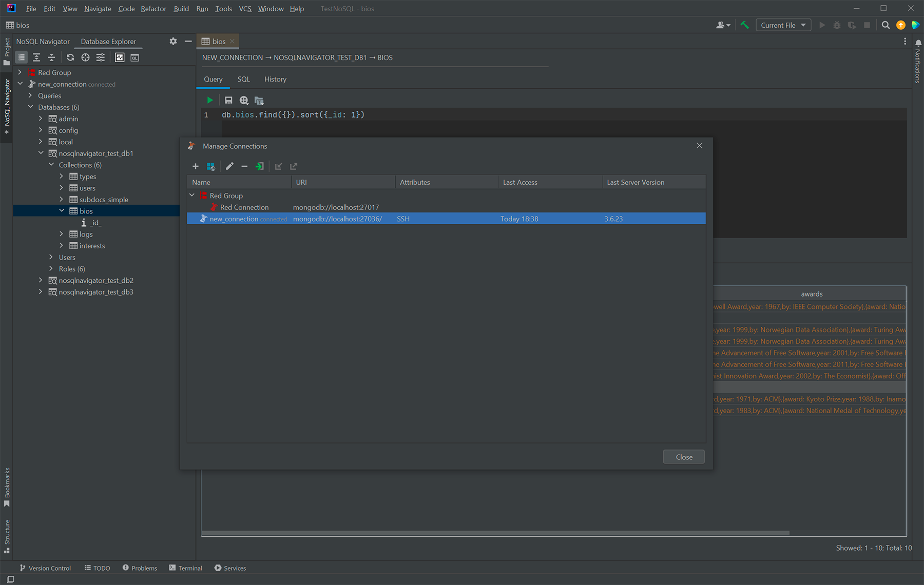Click the export connections arrow icon

click(x=294, y=166)
